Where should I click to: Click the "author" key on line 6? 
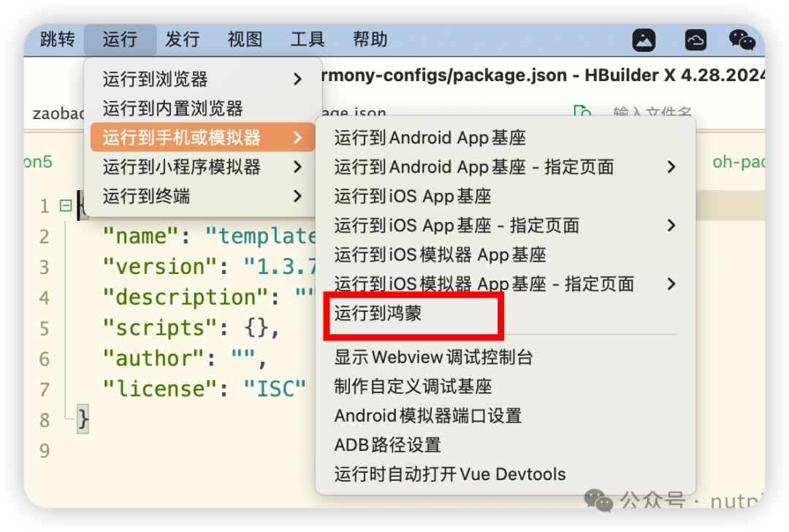coord(153,359)
